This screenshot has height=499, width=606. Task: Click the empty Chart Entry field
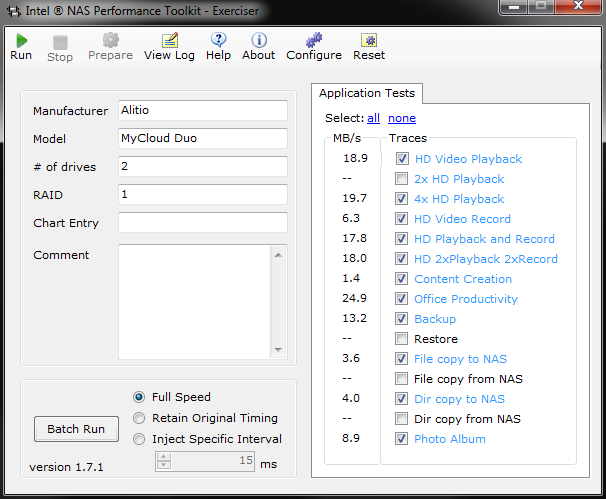point(203,222)
